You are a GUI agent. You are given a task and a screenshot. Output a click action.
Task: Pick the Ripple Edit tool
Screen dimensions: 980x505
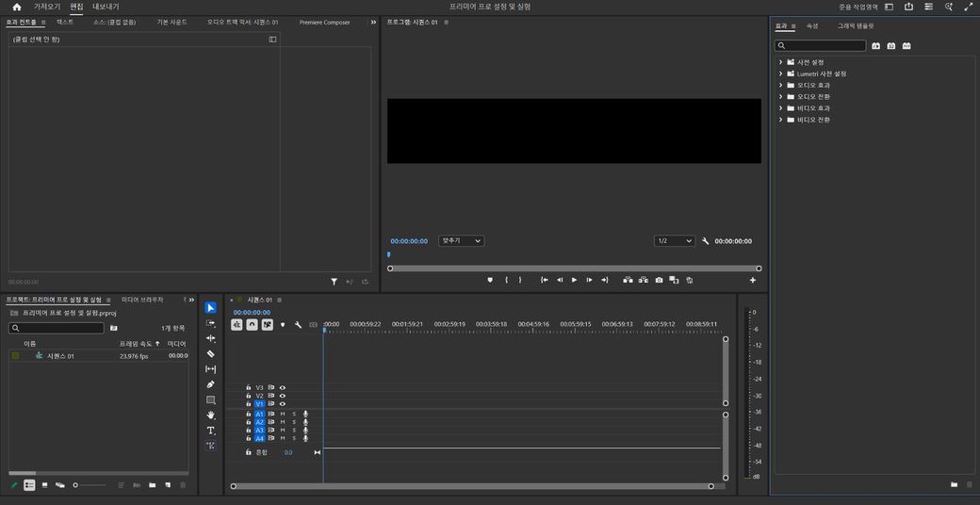[211, 338]
